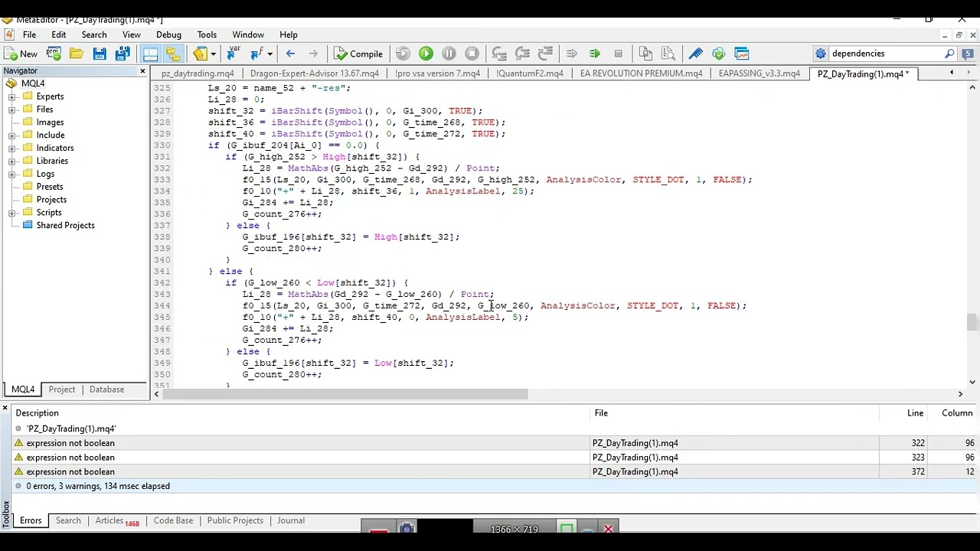Screen dimensions: 980x551
Task: Switch to EAPASSING_v3.3.mq4 tab
Action: (759, 73)
